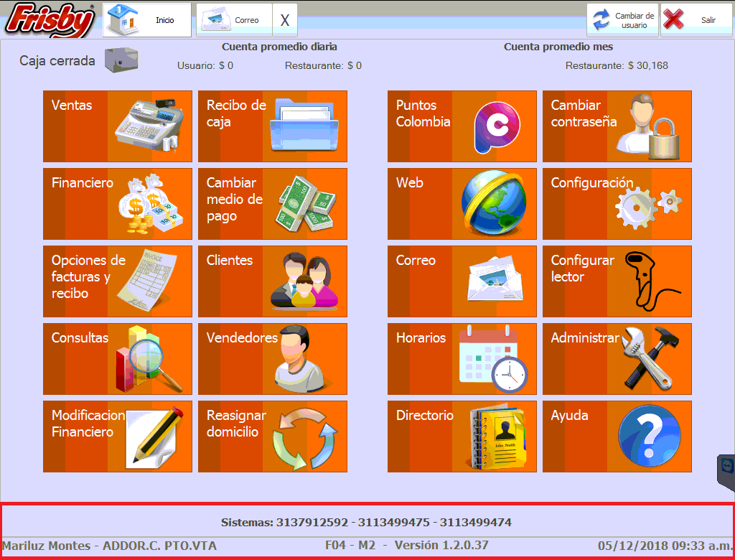
Task: Click the 'Cuenta promedio mes' heading
Action: 558,47
